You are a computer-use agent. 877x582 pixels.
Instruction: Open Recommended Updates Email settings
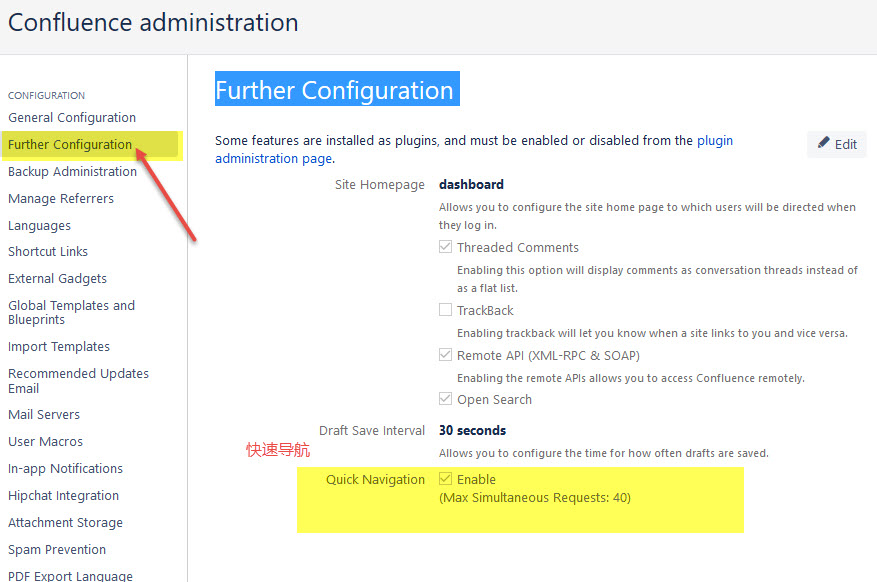click(x=78, y=381)
